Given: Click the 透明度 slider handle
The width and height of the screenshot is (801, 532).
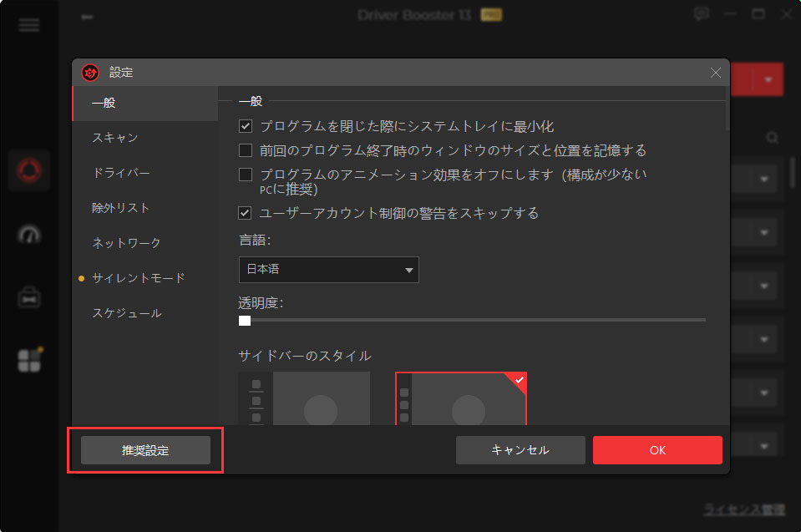Looking at the screenshot, I should (245, 320).
